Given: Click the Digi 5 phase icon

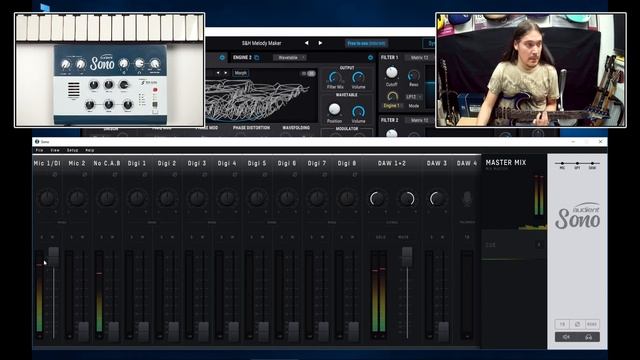Looking at the screenshot, I should pos(264,175).
